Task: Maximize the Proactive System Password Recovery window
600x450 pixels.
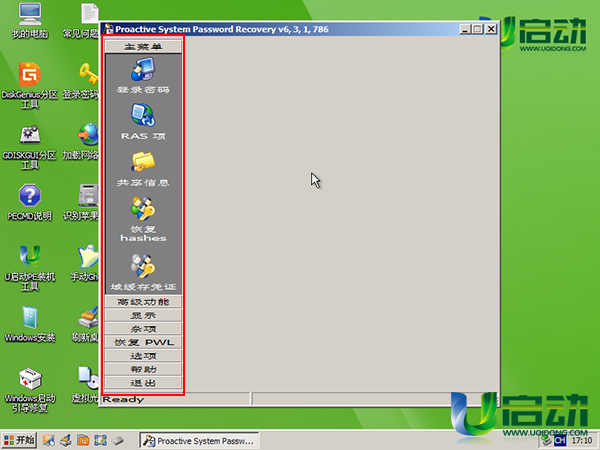Action: (477, 29)
